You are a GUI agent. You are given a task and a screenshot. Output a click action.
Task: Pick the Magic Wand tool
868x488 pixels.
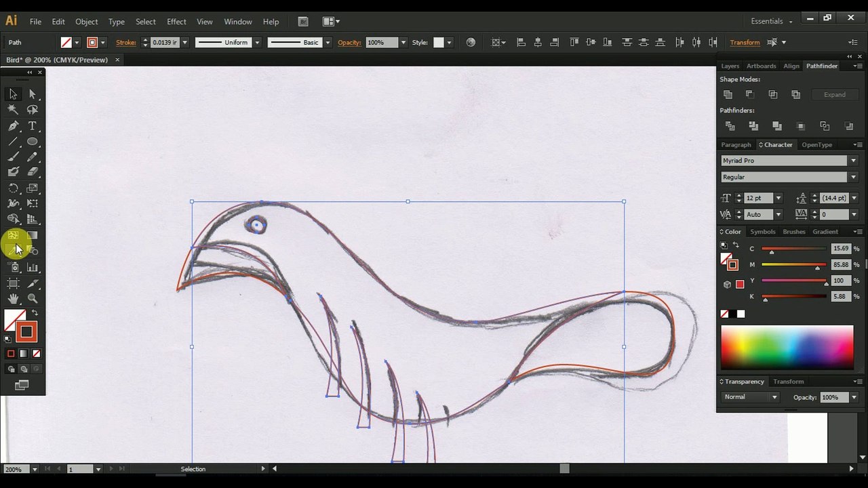click(13, 110)
